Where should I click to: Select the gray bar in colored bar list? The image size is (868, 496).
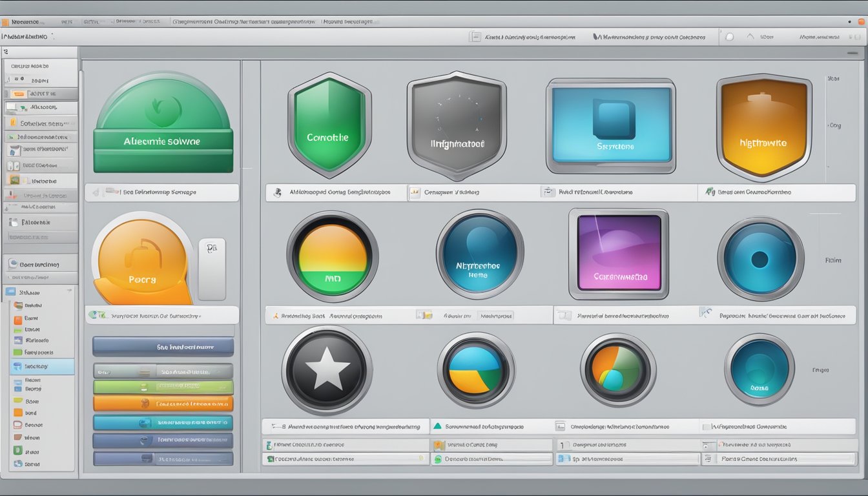pos(163,371)
